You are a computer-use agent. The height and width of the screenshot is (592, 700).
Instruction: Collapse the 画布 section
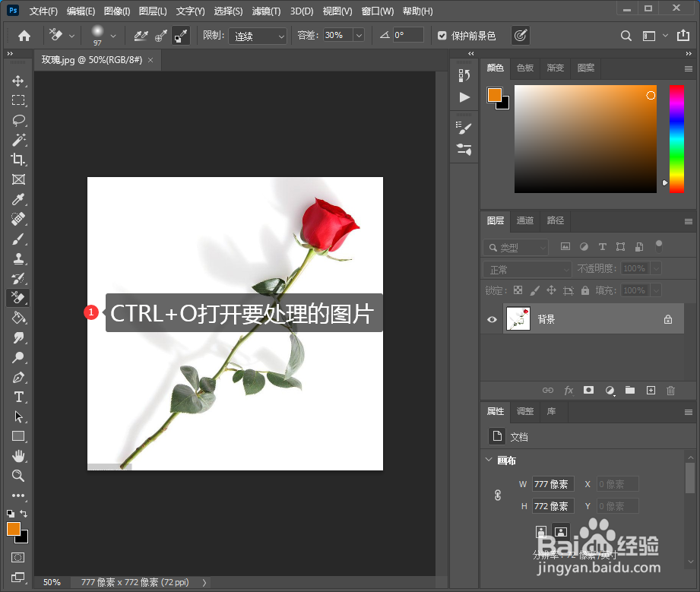pyautogui.click(x=489, y=460)
